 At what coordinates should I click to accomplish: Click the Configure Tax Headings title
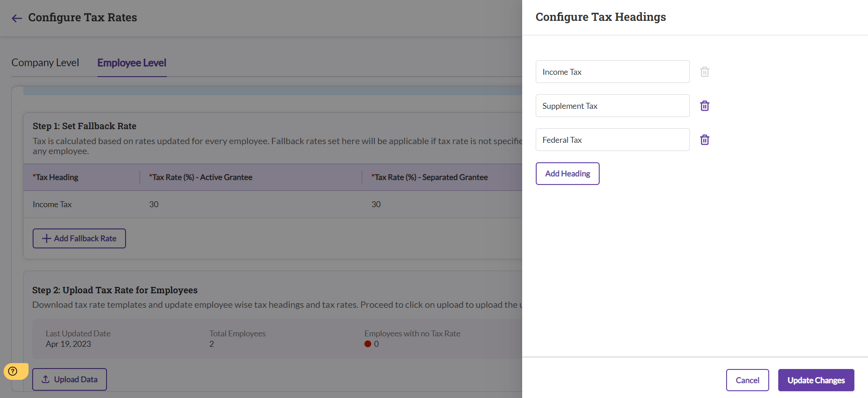601,17
